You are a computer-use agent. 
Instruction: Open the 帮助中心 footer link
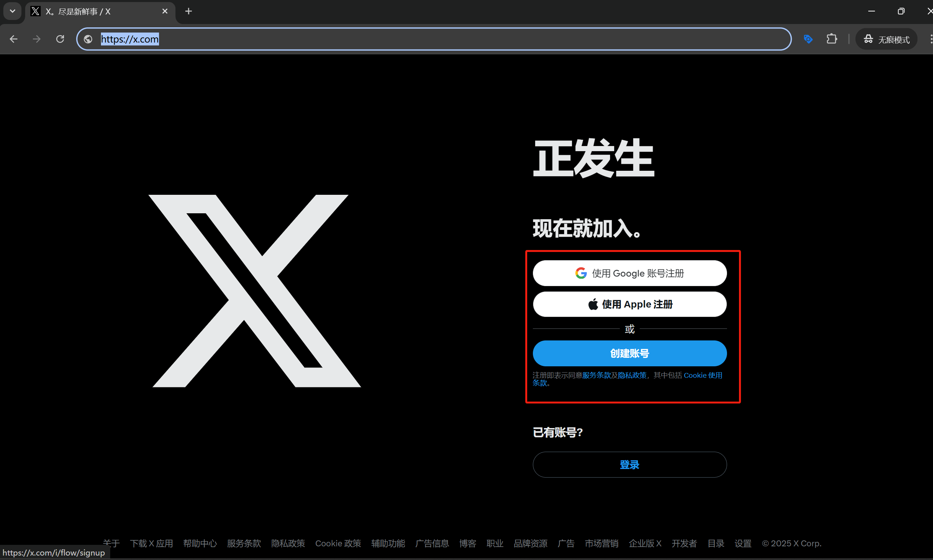pos(200,543)
